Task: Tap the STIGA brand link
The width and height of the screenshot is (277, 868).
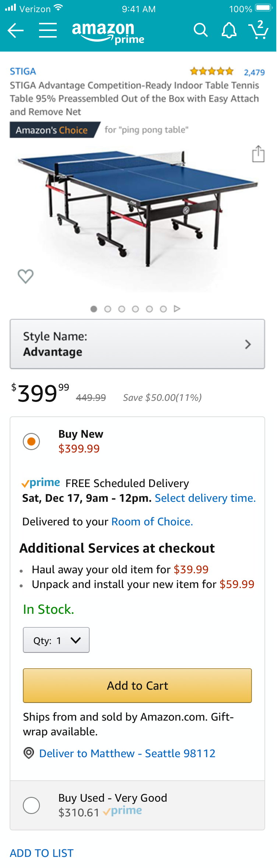Action: [x=23, y=71]
